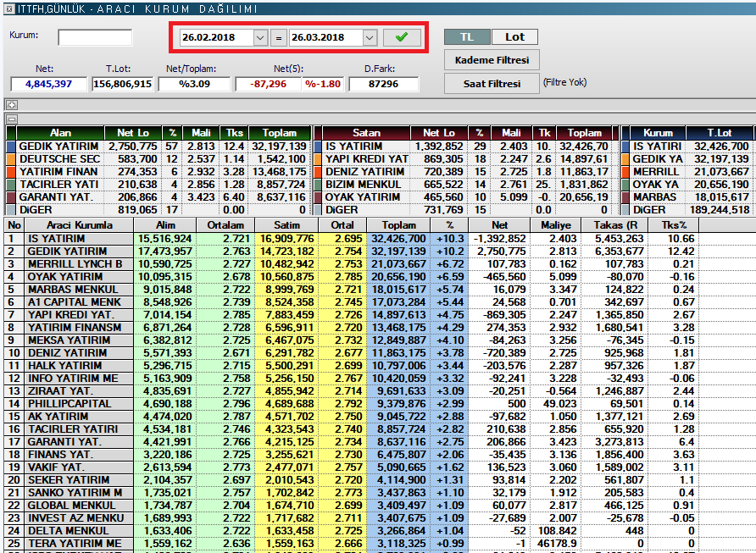The image size is (756, 553).
Task: Select the VAKIF YAT. row
Action: pyautogui.click(x=351, y=467)
